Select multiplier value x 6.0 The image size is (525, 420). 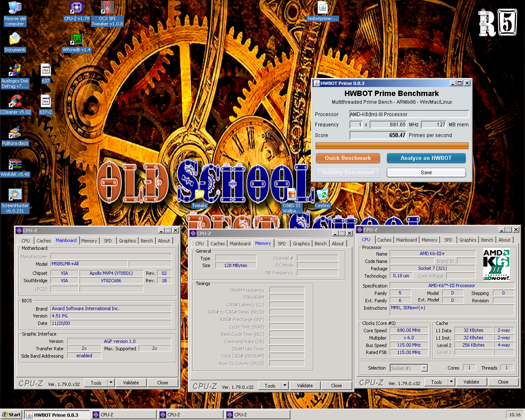(409, 338)
